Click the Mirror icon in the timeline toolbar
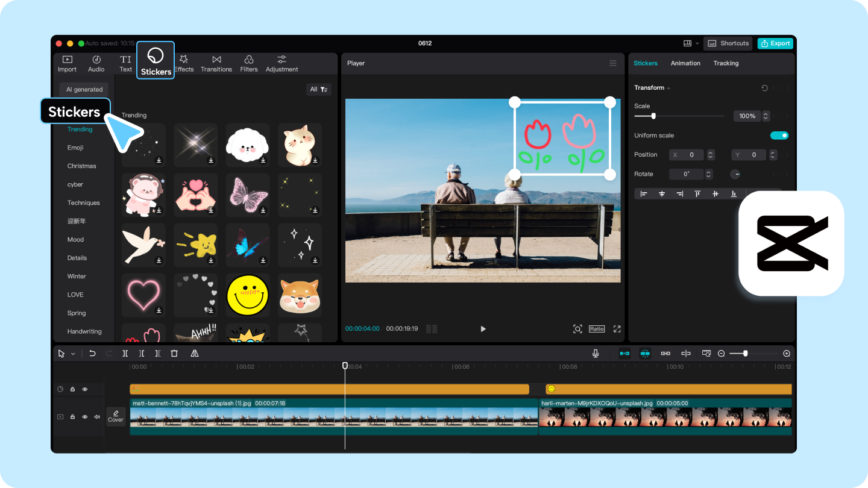Viewport: 868px width, 488px height. coord(194,353)
